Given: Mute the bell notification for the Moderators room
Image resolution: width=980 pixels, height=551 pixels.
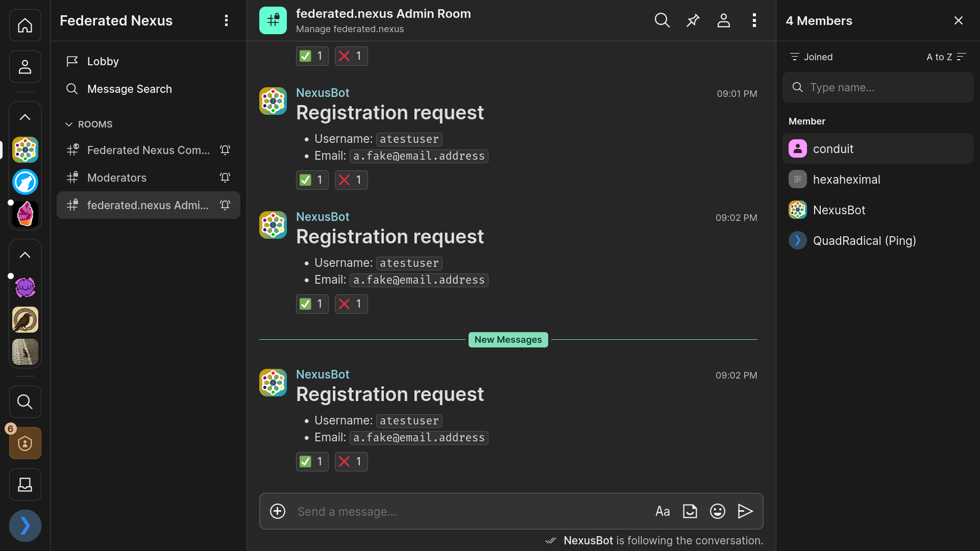Looking at the screenshot, I should 225,178.
